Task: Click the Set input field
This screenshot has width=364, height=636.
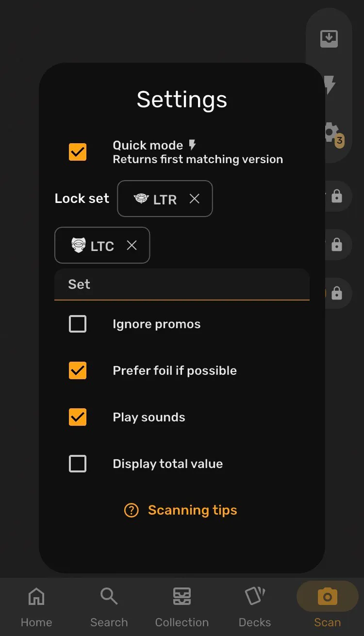Action: pos(182,285)
